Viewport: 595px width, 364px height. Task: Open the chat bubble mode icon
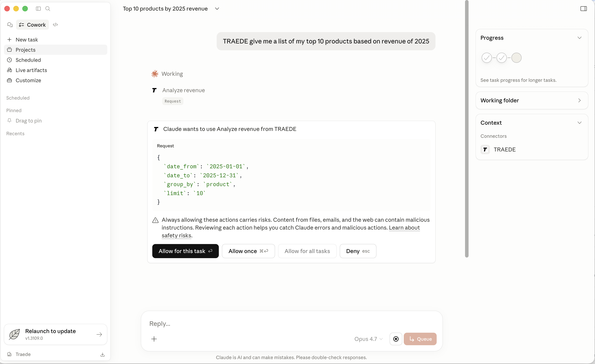click(10, 25)
